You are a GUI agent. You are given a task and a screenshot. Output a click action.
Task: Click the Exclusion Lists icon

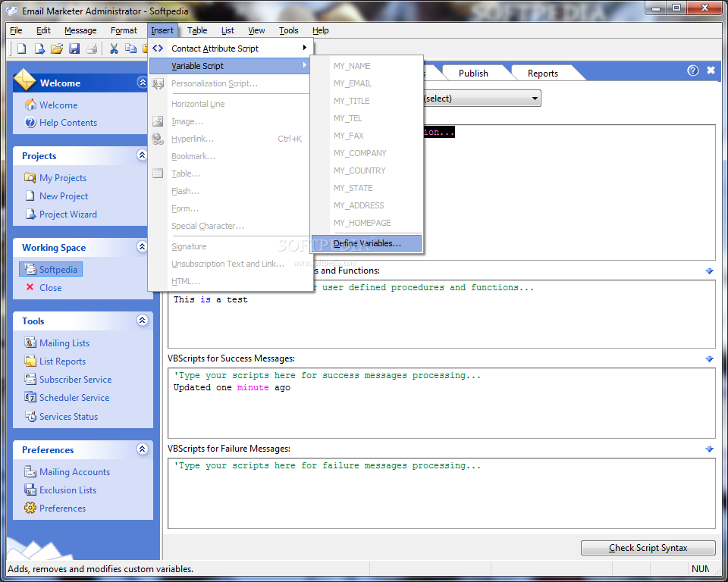pos(30,490)
